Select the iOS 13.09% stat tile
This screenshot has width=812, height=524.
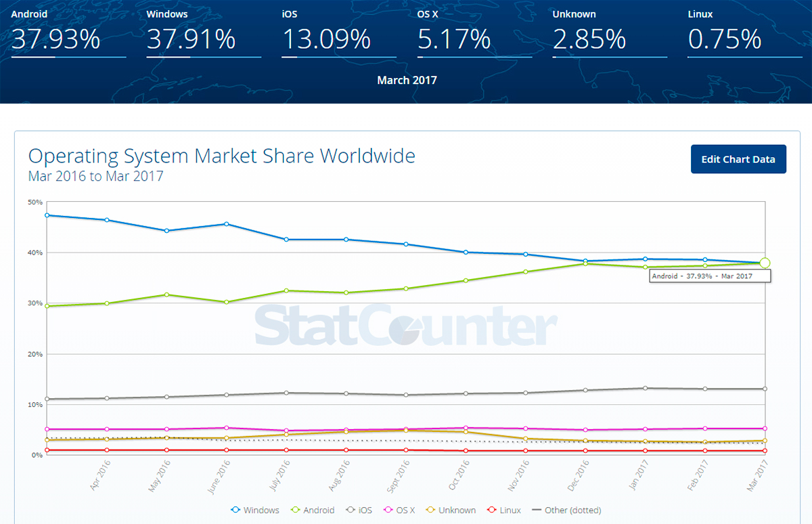pos(338,34)
